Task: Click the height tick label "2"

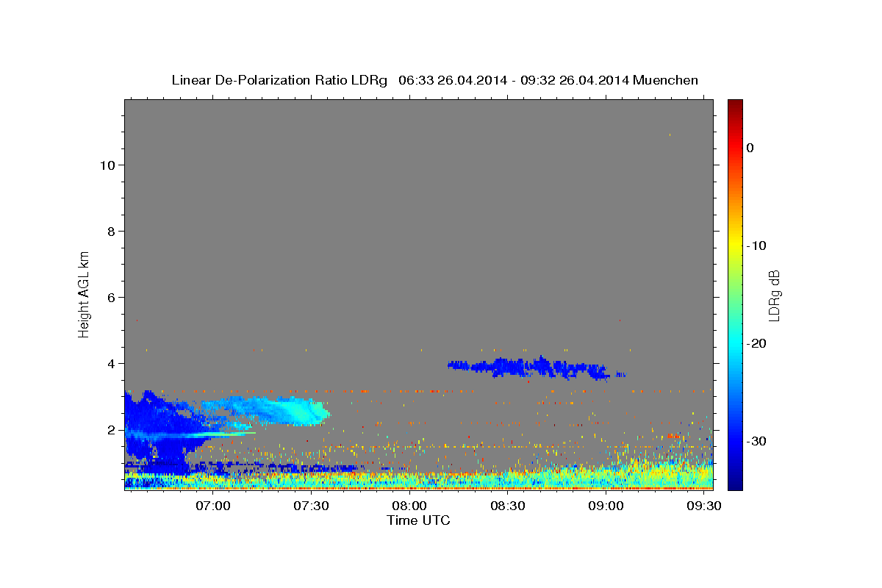Action: coord(111,430)
